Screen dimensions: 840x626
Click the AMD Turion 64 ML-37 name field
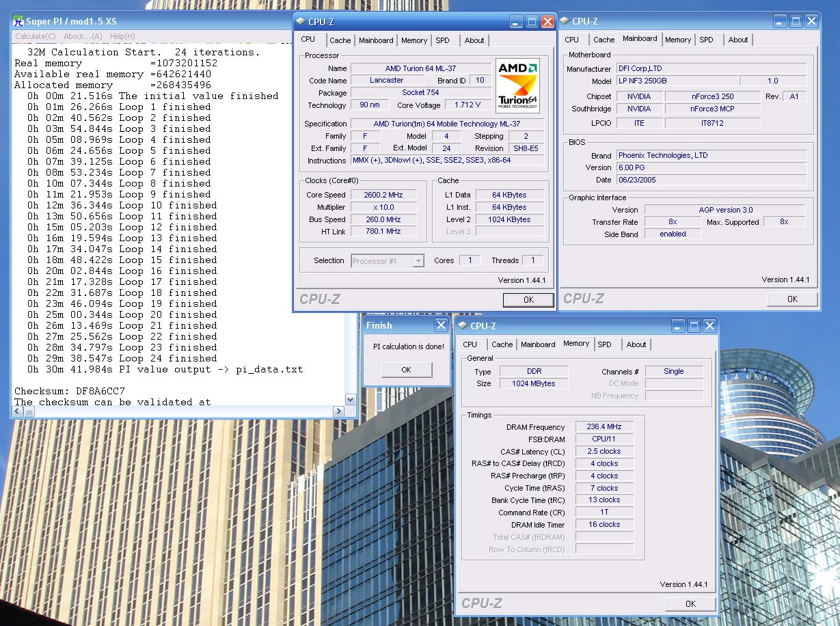click(421, 68)
